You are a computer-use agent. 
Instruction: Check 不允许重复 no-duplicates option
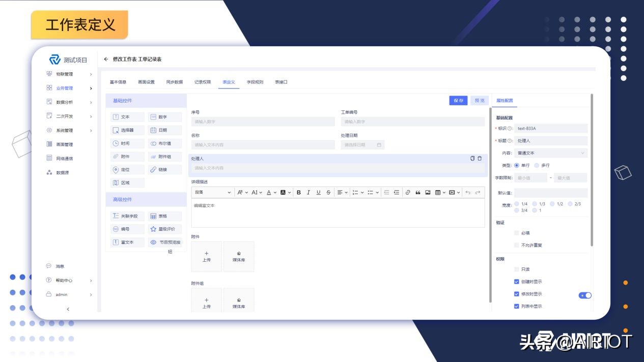tap(517, 245)
